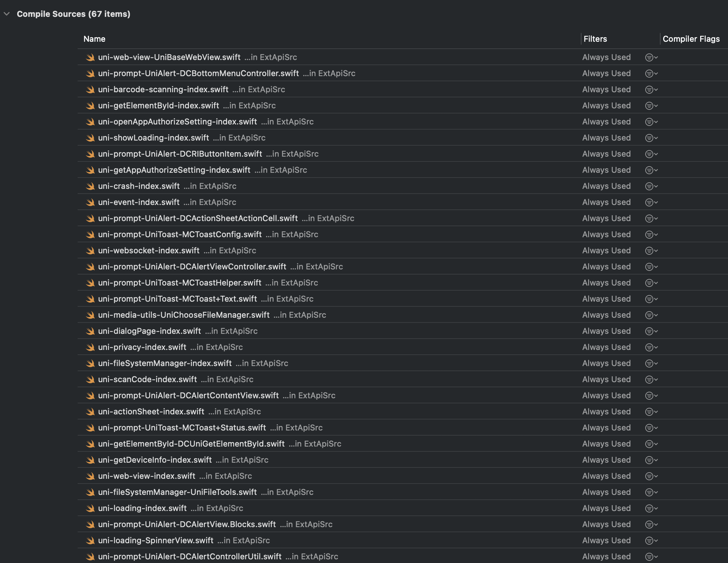Click Swift icon of uni-crash-index.swift
728x563 pixels.
[x=90, y=186]
